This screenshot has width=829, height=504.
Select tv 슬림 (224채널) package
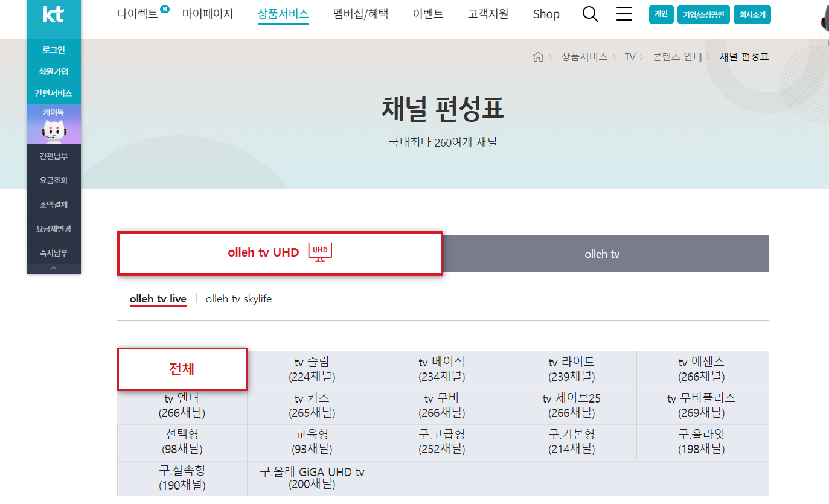312,369
